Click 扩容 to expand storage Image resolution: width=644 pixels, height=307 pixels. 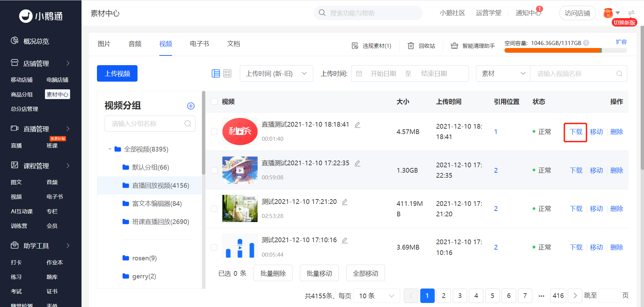(x=621, y=42)
